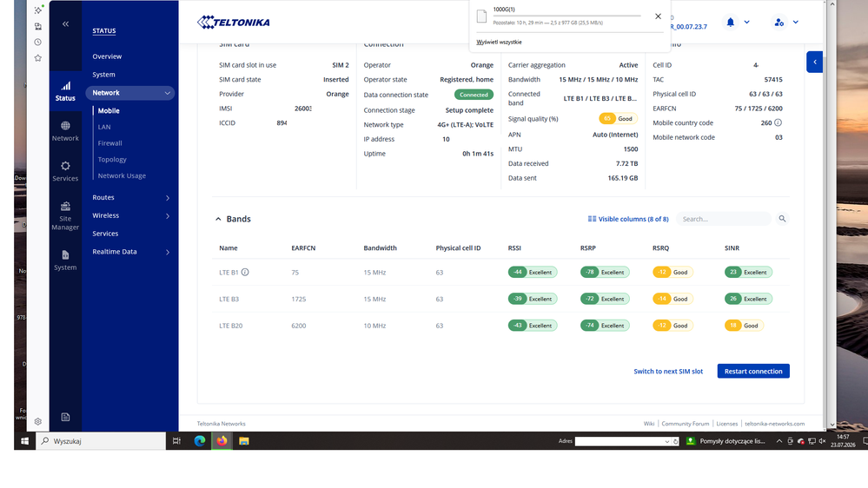Select Network Usage menu item

click(122, 175)
